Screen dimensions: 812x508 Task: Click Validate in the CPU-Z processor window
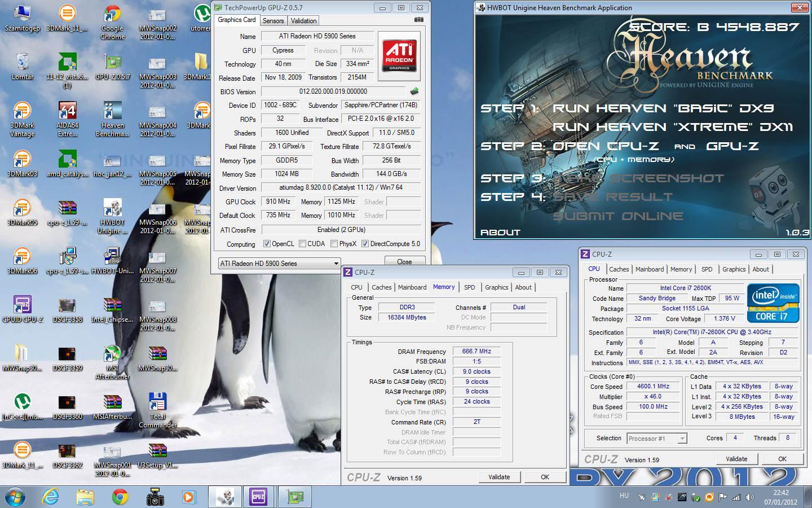(736, 459)
